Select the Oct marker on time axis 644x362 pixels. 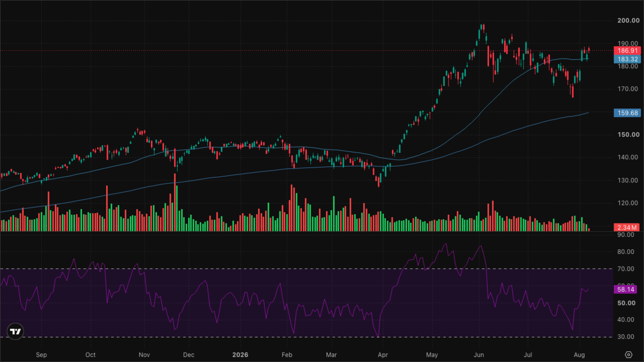(x=90, y=355)
